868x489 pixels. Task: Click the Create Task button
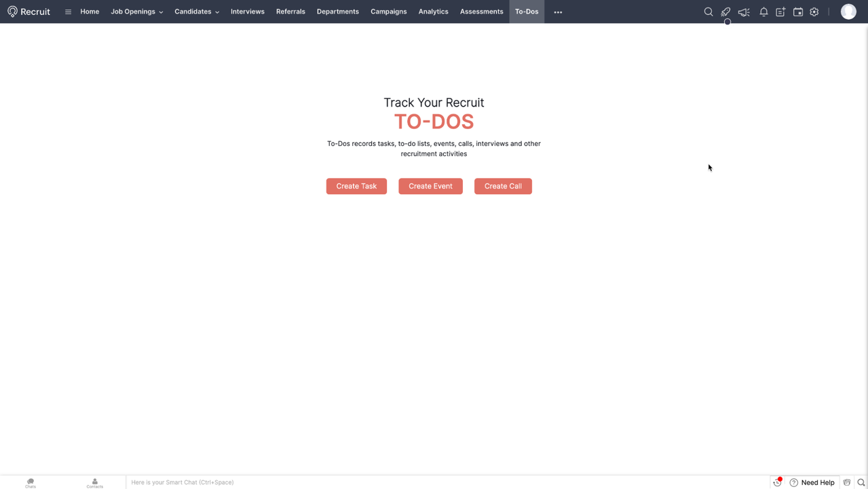[x=356, y=186]
